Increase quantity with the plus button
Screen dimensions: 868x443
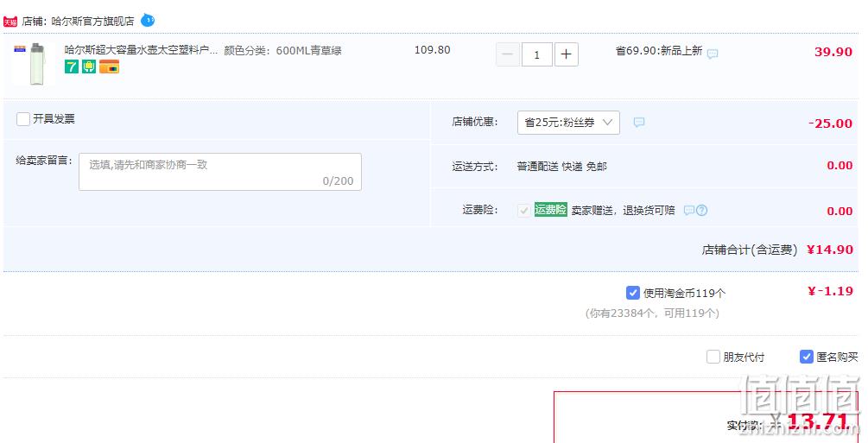pyautogui.click(x=566, y=54)
